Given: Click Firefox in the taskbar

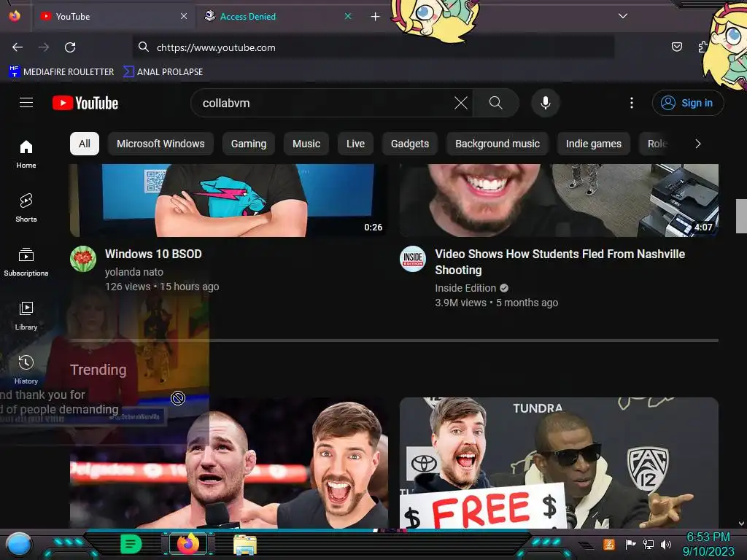Looking at the screenshot, I should click(188, 544).
